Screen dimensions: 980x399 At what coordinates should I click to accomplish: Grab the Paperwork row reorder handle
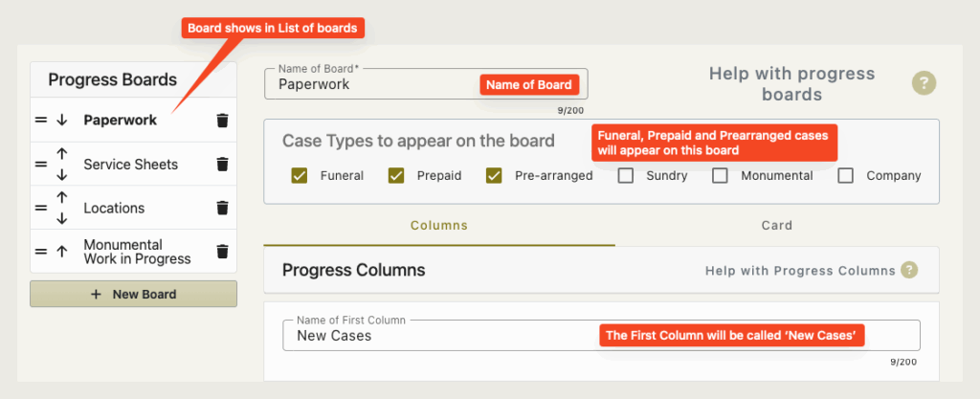[40, 121]
